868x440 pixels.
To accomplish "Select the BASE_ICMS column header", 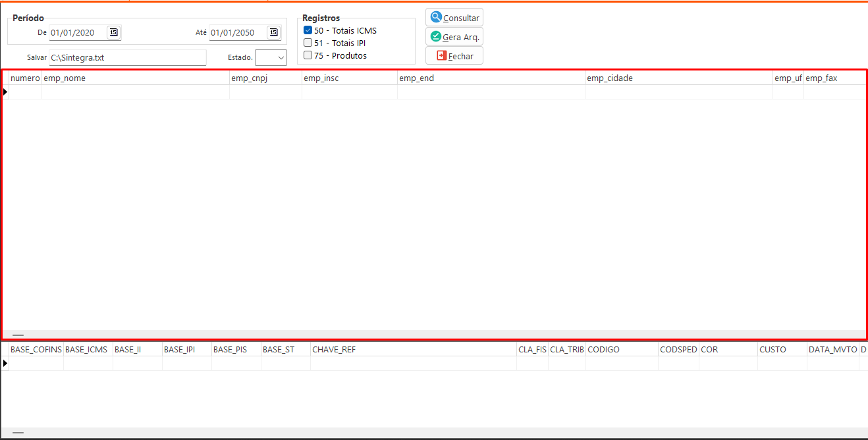I will tap(88, 349).
